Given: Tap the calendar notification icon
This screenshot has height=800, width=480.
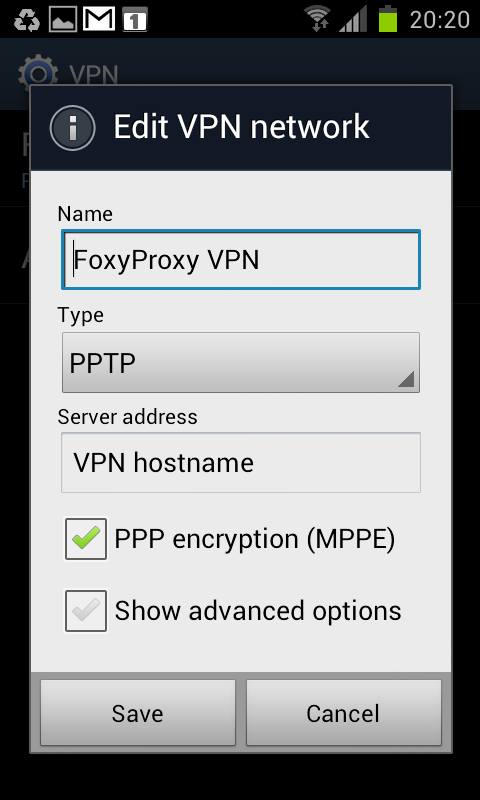Looking at the screenshot, I should tap(135, 19).
